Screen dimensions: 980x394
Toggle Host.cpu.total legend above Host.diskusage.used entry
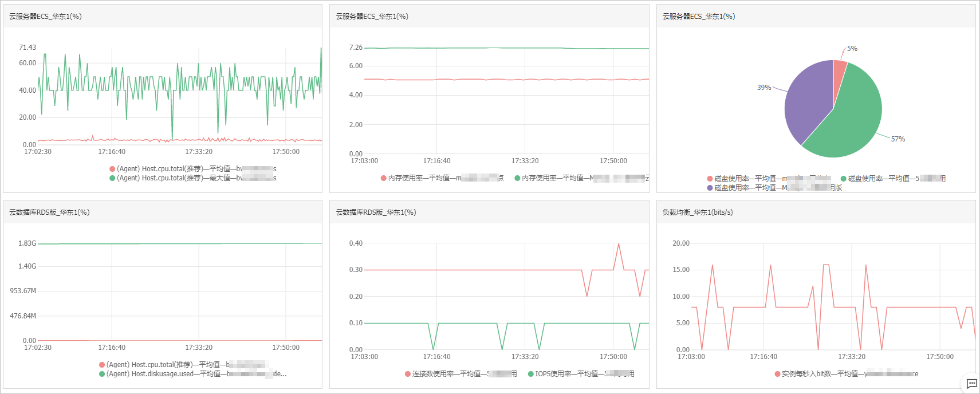(183, 365)
